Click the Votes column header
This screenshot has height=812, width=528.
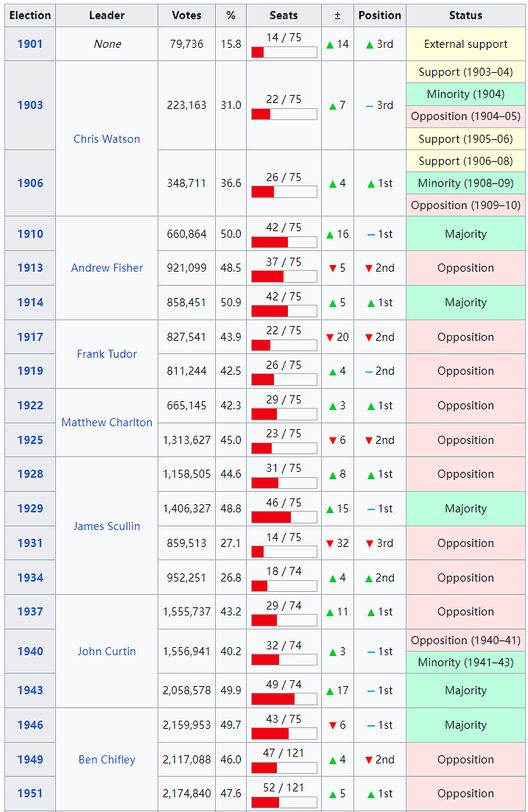pos(186,15)
